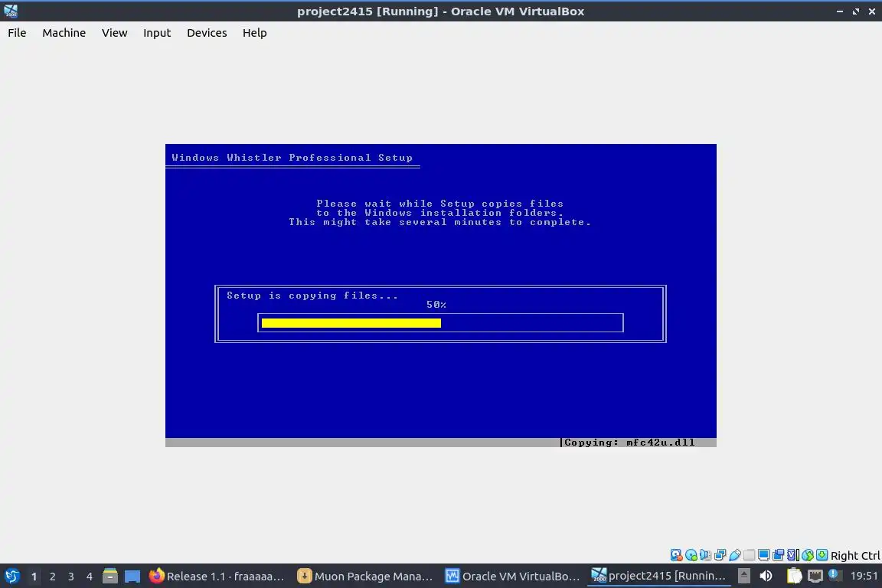This screenshot has width=882, height=588.
Task: Click the optical disk status icon
Action: pyautogui.click(x=691, y=555)
